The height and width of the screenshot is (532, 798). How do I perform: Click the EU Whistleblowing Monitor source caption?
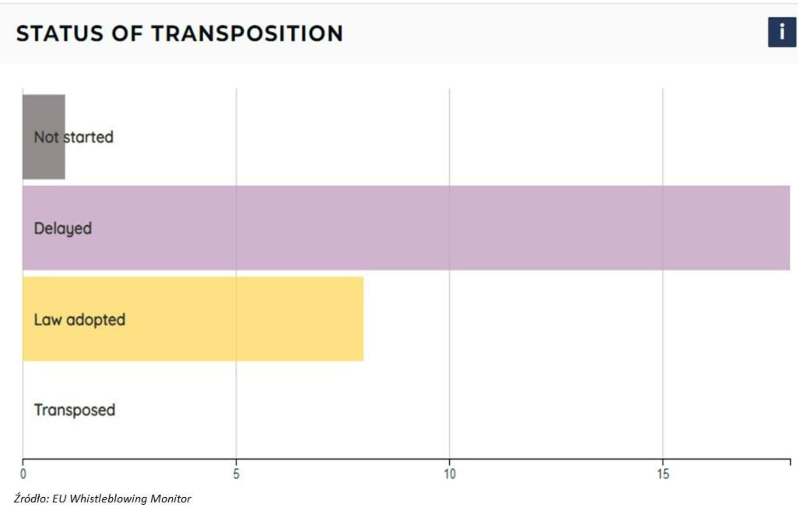pos(121,499)
